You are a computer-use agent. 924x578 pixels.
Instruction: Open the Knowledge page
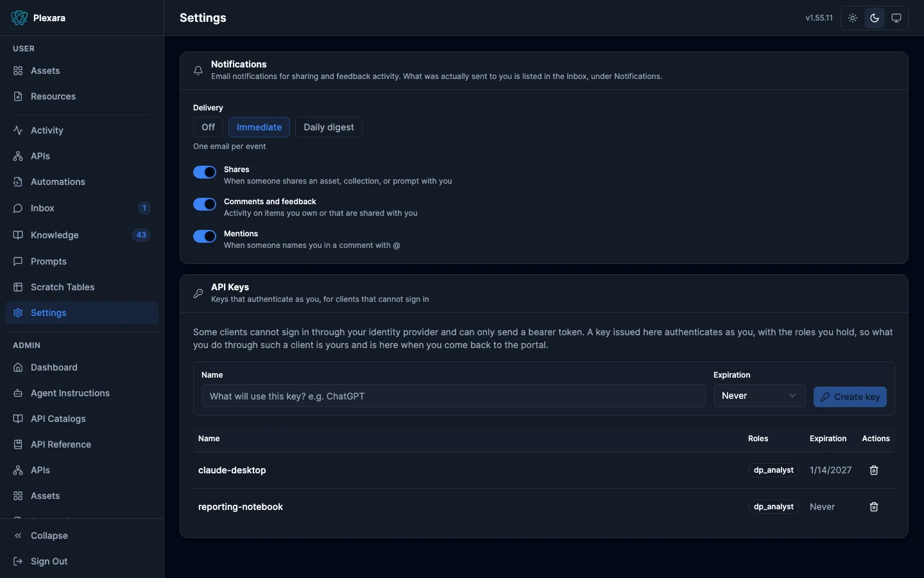(x=81, y=235)
